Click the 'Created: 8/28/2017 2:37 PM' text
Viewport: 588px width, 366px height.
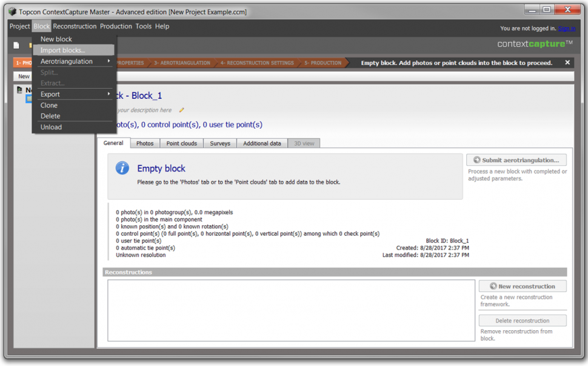click(433, 248)
